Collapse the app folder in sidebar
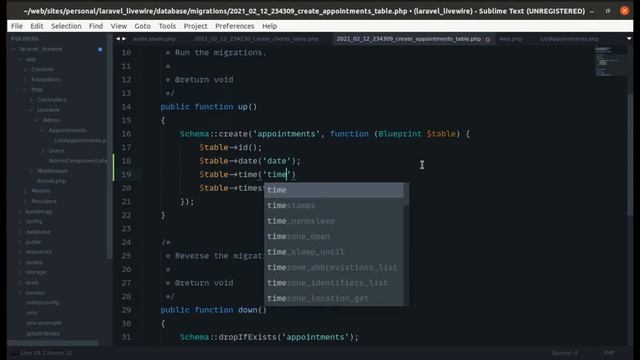 click(19, 59)
